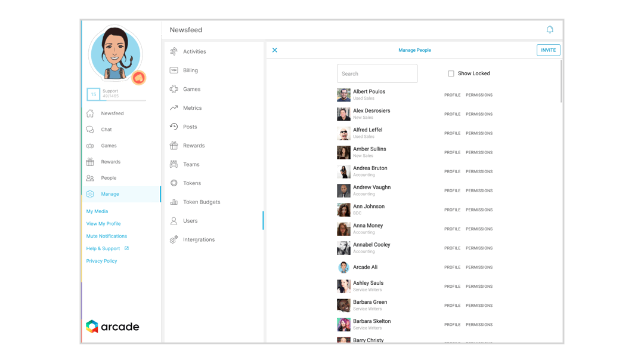Open PROFILE for Alex Desrosiers
The width and height of the screenshot is (644, 363).
(x=452, y=114)
